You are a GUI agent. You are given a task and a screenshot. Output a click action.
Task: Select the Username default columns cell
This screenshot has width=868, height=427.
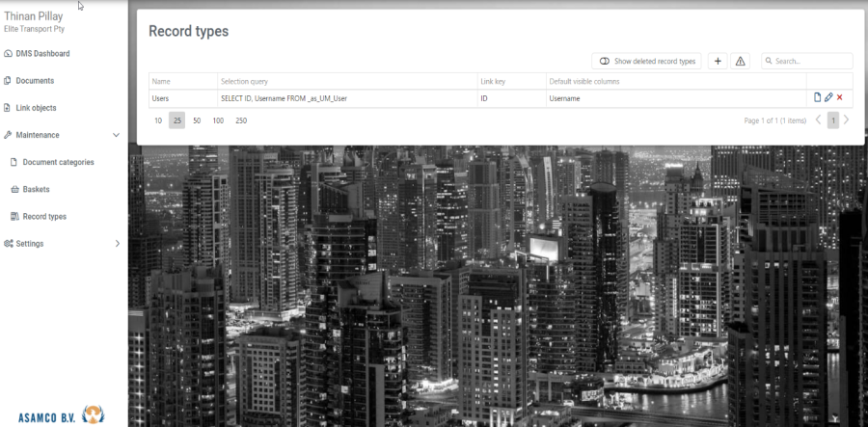(x=676, y=98)
